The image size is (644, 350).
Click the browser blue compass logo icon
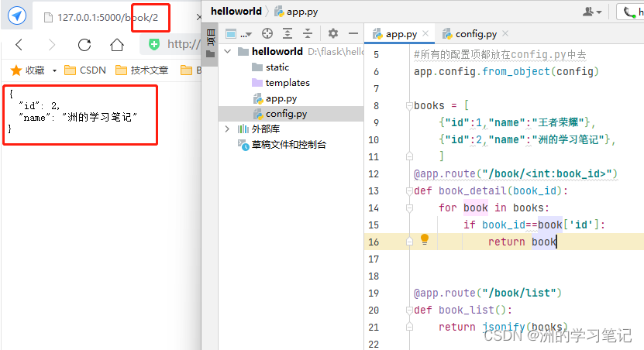[x=17, y=16]
